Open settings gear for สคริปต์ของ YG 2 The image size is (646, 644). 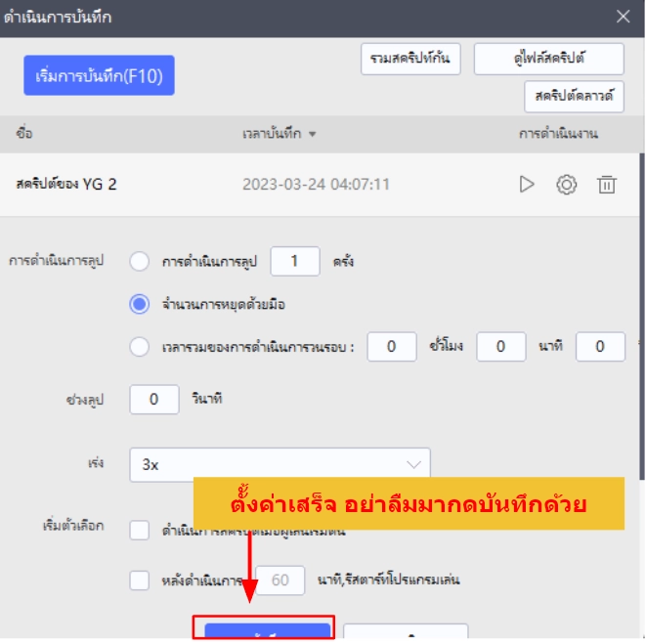pyautogui.click(x=566, y=184)
